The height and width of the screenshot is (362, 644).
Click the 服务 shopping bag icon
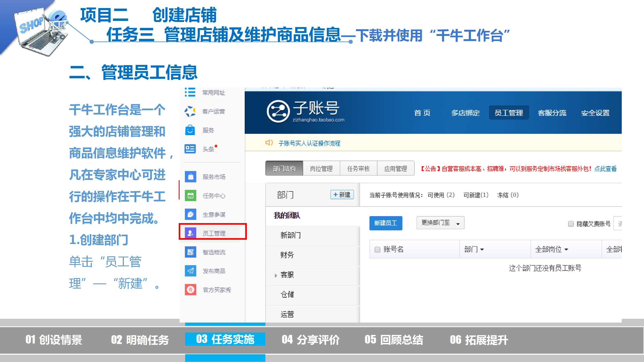(190, 130)
